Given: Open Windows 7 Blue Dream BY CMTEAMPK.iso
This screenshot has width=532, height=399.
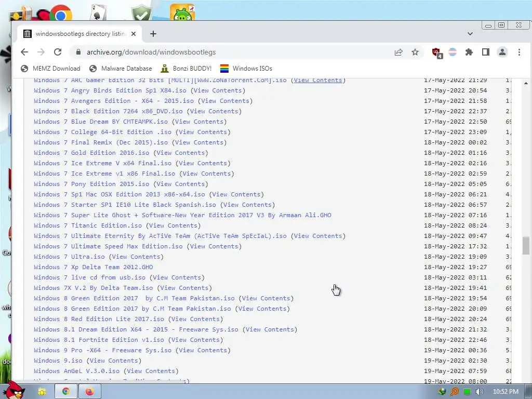Looking at the screenshot, I should click(x=101, y=122).
